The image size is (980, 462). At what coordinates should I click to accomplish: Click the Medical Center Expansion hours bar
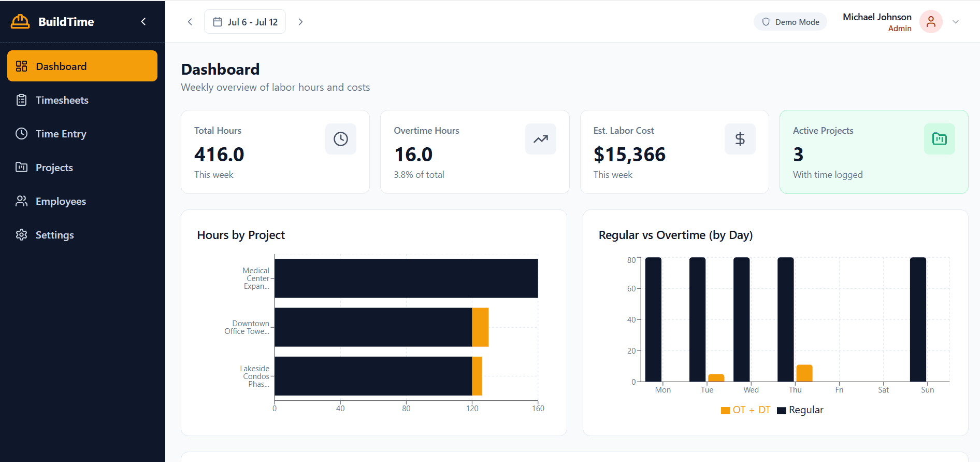pos(406,278)
